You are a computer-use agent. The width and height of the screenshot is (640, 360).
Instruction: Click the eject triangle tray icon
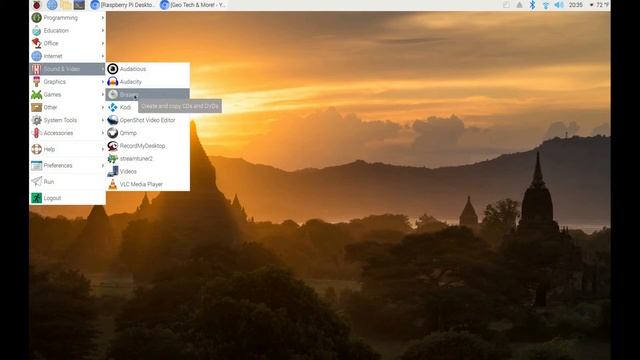click(519, 5)
